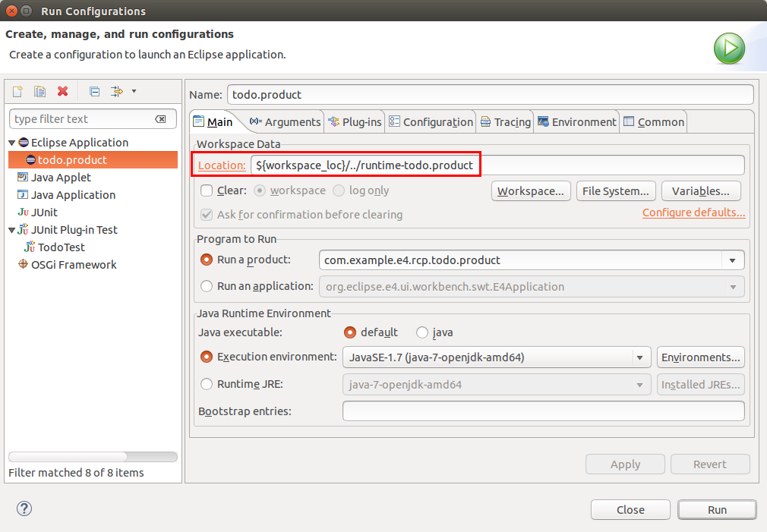Select the java executable radio button
Image resolution: width=767 pixels, height=532 pixels.
click(421, 332)
